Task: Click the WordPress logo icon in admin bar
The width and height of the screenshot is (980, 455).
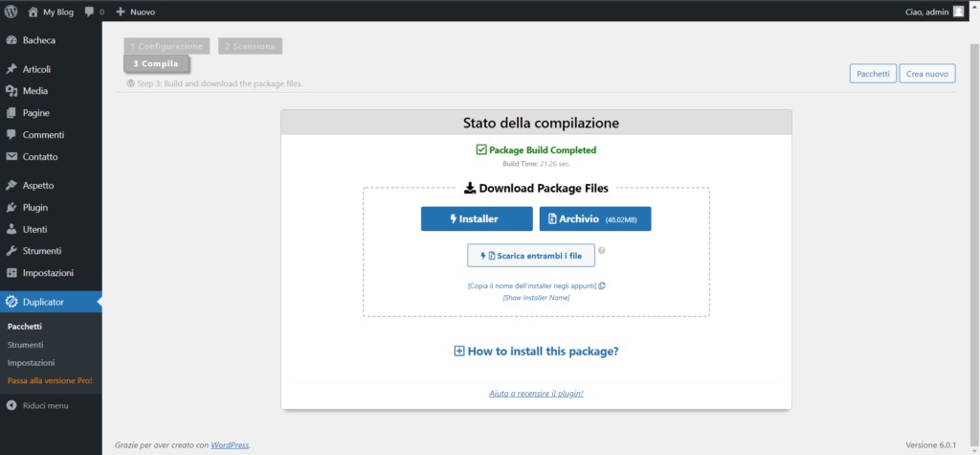Action: pyautogui.click(x=11, y=11)
